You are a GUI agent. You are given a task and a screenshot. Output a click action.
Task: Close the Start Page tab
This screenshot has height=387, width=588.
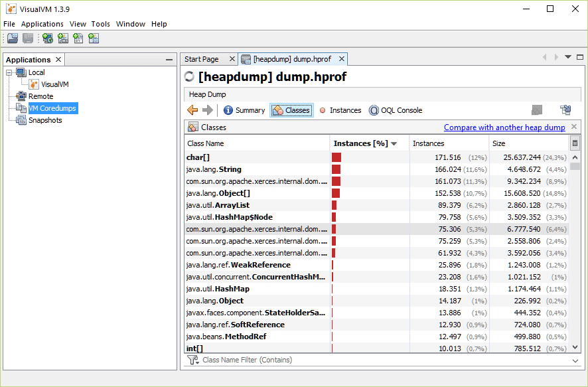pyautogui.click(x=232, y=59)
